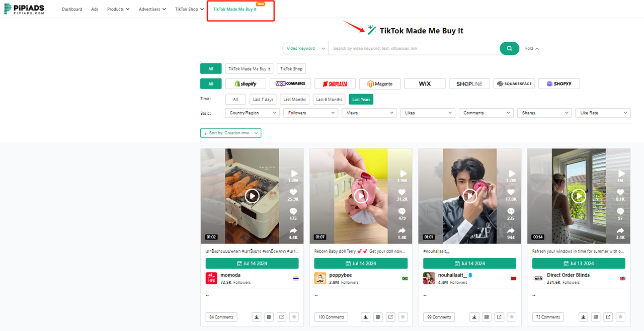The height and width of the screenshot is (331, 644).
Task: Open the Likes filter dropdown
Action: point(428,113)
